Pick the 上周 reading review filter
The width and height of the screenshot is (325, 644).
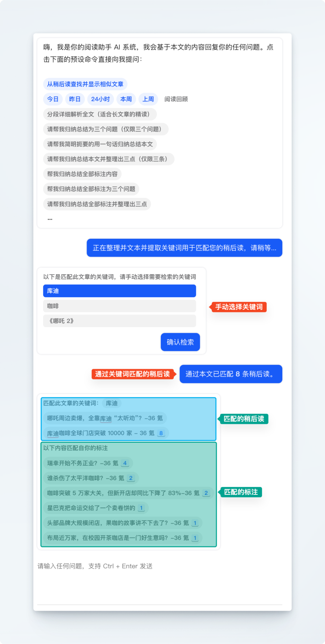(148, 99)
